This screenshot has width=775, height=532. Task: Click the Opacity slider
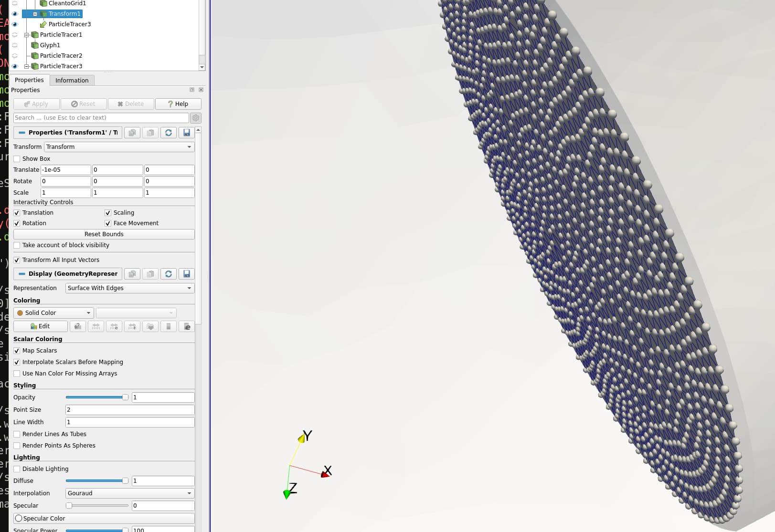click(96, 397)
